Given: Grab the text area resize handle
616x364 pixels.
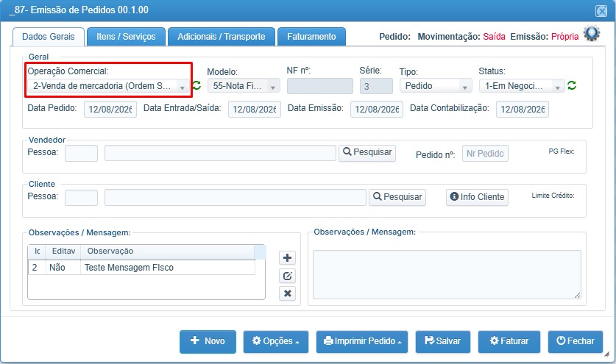Looking at the screenshot, I should [x=577, y=296].
